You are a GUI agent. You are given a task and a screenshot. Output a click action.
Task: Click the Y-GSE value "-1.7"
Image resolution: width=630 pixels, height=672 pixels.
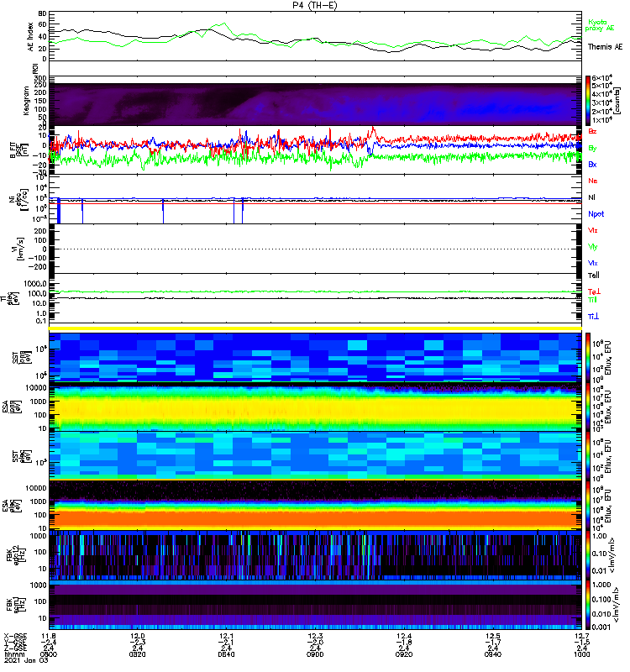493,643
